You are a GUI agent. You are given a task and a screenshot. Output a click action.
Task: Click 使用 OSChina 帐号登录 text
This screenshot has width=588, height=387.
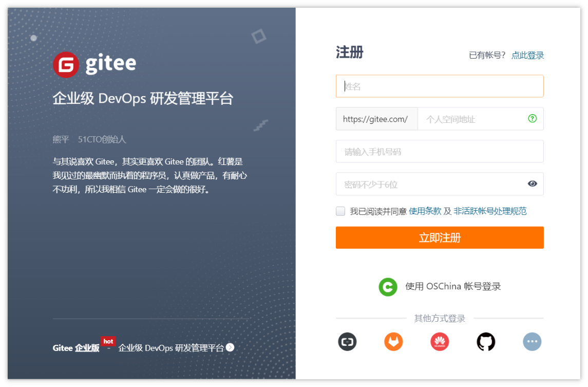point(452,286)
